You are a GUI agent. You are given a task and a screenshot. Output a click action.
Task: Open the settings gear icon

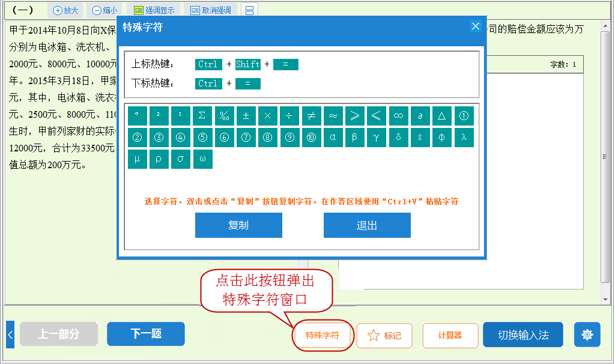pos(587,335)
